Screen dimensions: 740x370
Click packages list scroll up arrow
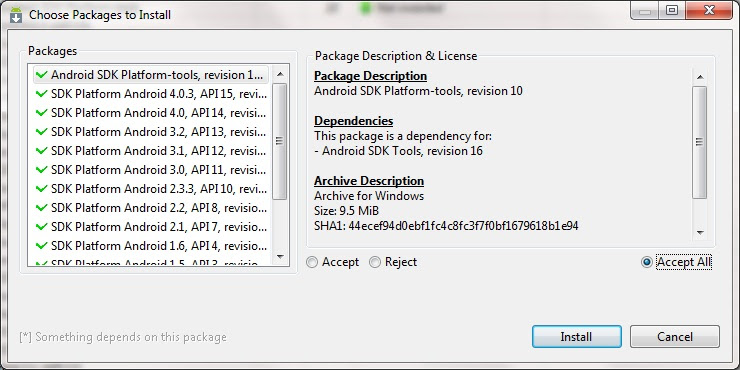pyautogui.click(x=280, y=74)
